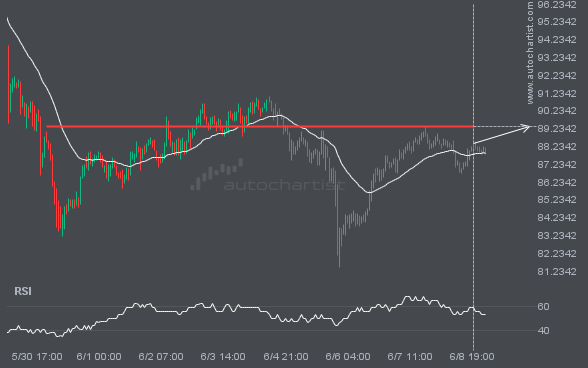Click the 95.2342 price axis label
Viewport: 588px width, 368px height.
point(556,22)
